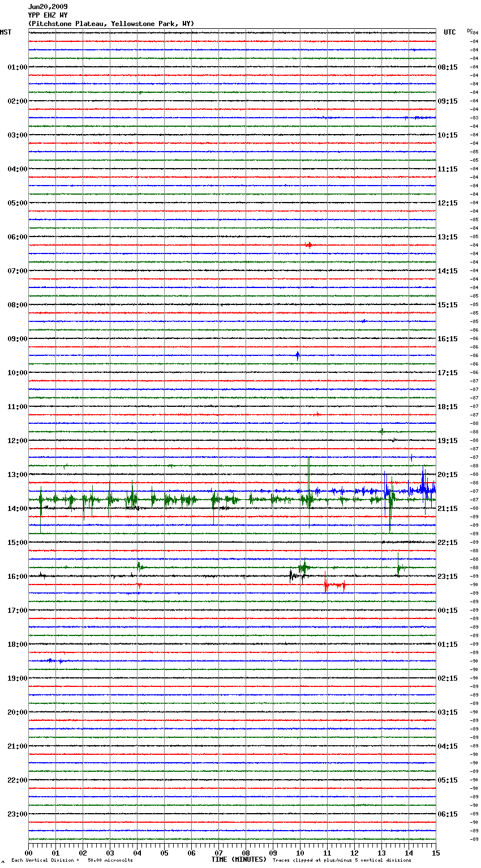Viewport: 481px width, 868px height.
Task: Click the 08:15 UTC time label
Action: click(x=448, y=67)
